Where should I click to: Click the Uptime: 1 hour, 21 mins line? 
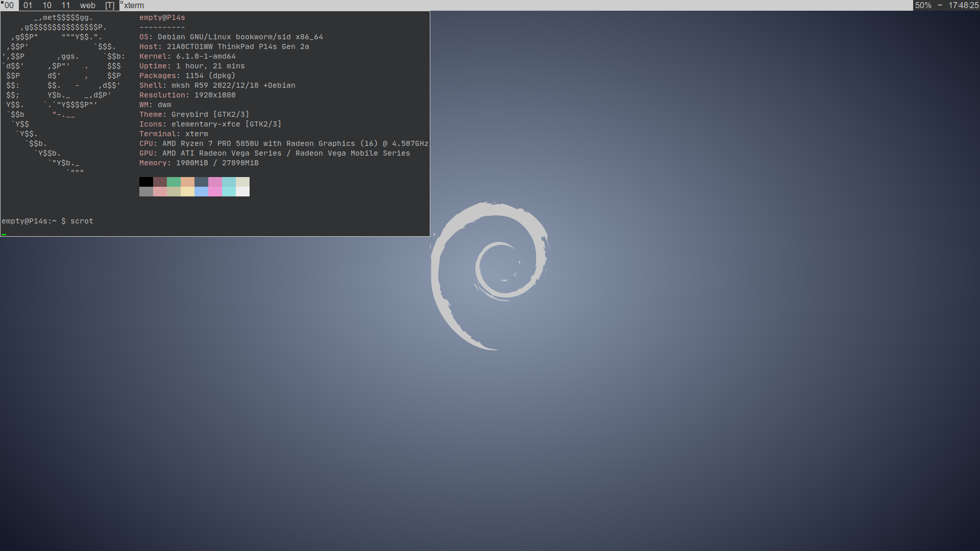tap(192, 66)
